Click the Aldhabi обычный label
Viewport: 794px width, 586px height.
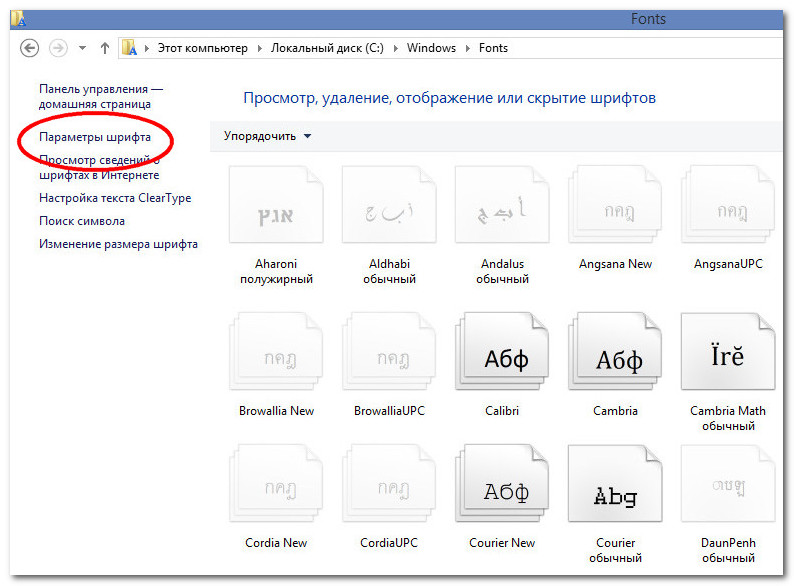[x=389, y=271]
